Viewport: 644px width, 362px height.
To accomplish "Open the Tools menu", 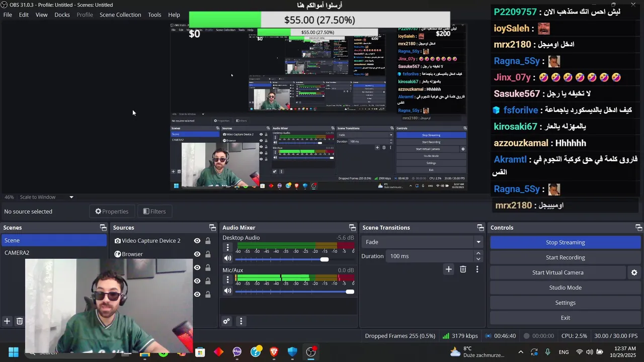I will coord(154,15).
